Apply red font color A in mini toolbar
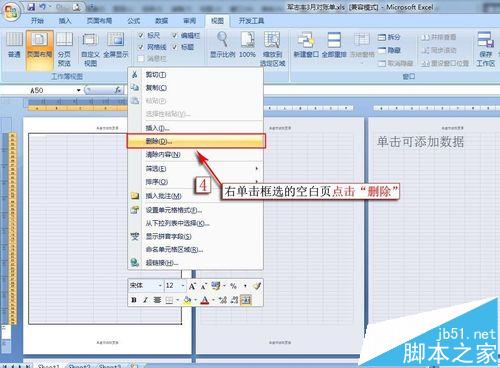This screenshot has height=368, width=500. click(205, 300)
